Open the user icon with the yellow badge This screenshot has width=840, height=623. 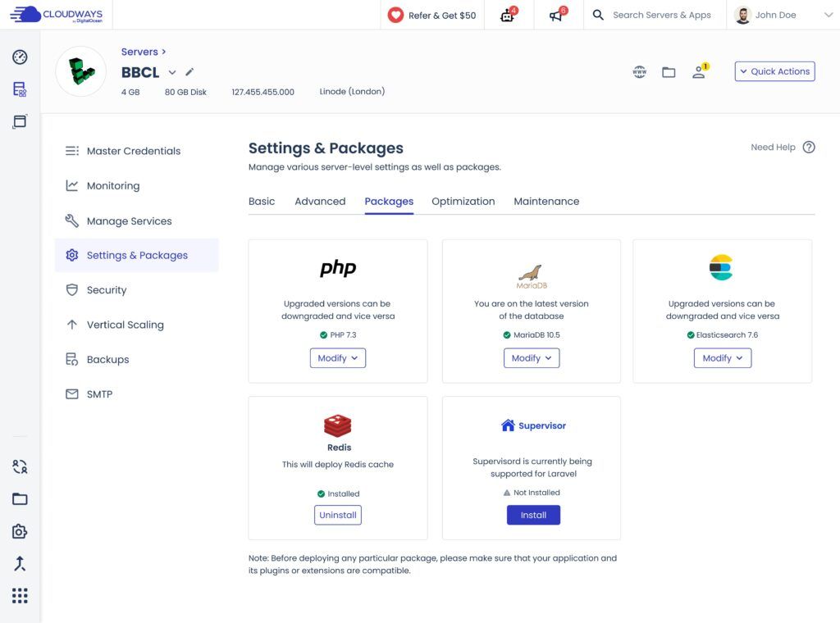pos(700,71)
